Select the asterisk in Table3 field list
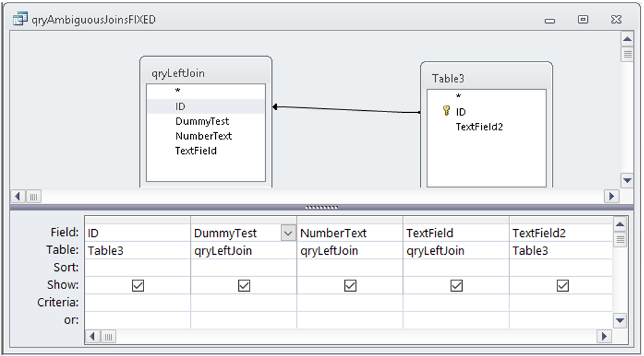Image resolution: width=644 pixels, height=356 pixels. (x=459, y=97)
